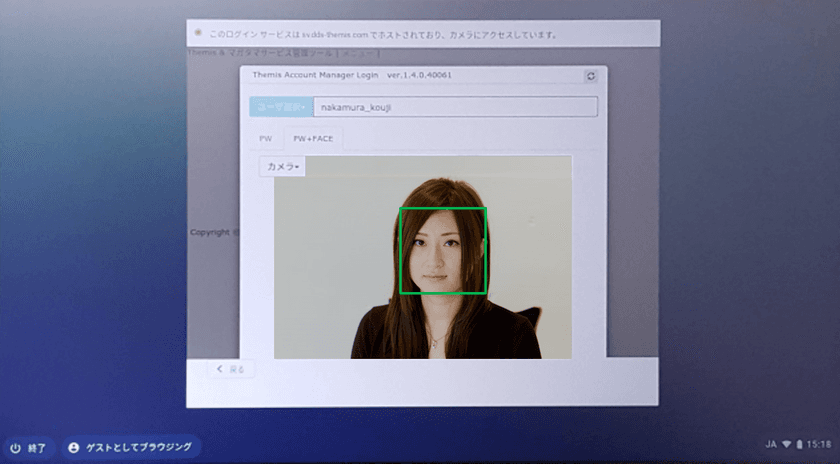This screenshot has height=464, width=840.
Task: Open the カメラ dropdown menu
Action: [283, 167]
